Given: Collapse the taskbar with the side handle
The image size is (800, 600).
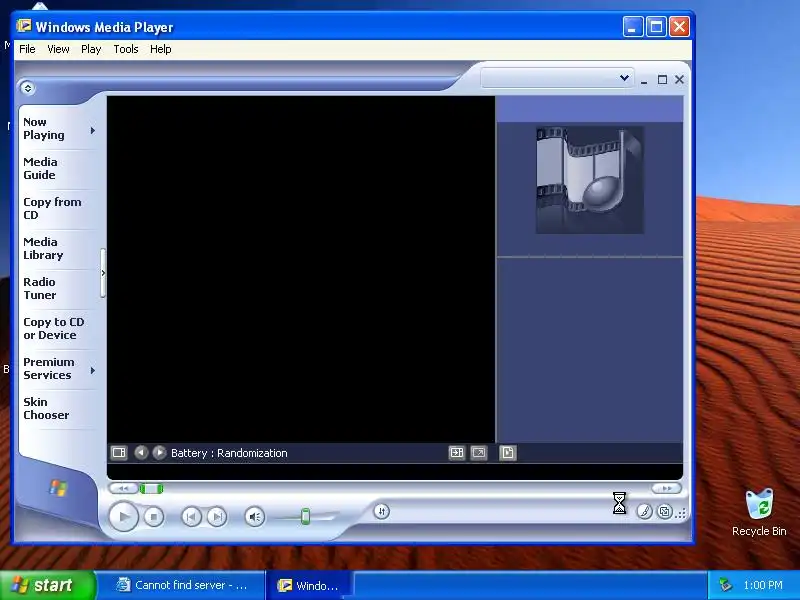Looking at the screenshot, I should (103, 273).
